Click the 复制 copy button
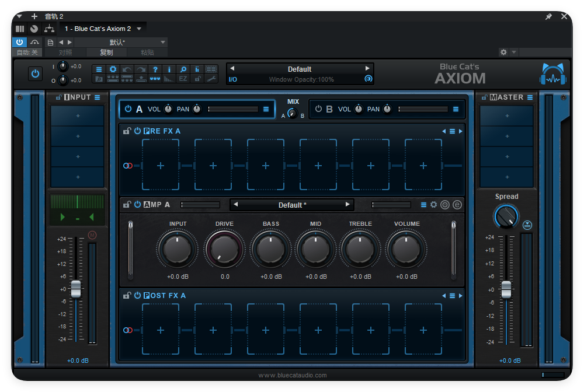 click(x=106, y=52)
